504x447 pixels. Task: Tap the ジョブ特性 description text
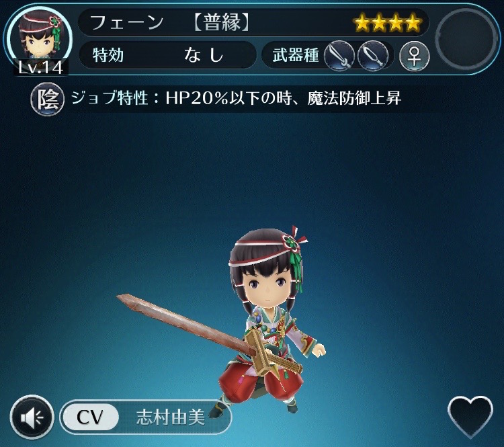[x=236, y=98]
